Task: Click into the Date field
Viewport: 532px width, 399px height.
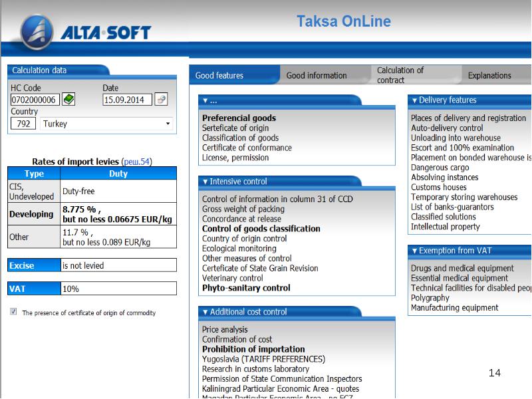Action: click(127, 100)
